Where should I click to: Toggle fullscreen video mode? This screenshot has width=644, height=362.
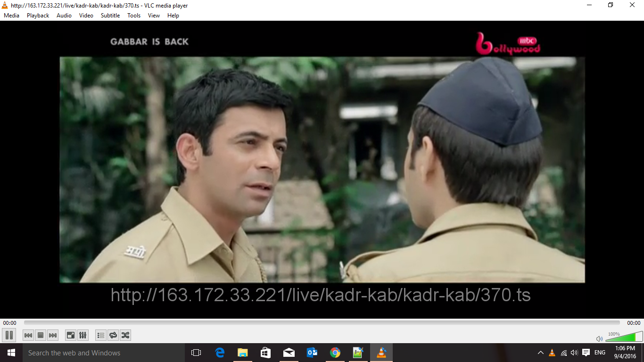tap(71, 335)
